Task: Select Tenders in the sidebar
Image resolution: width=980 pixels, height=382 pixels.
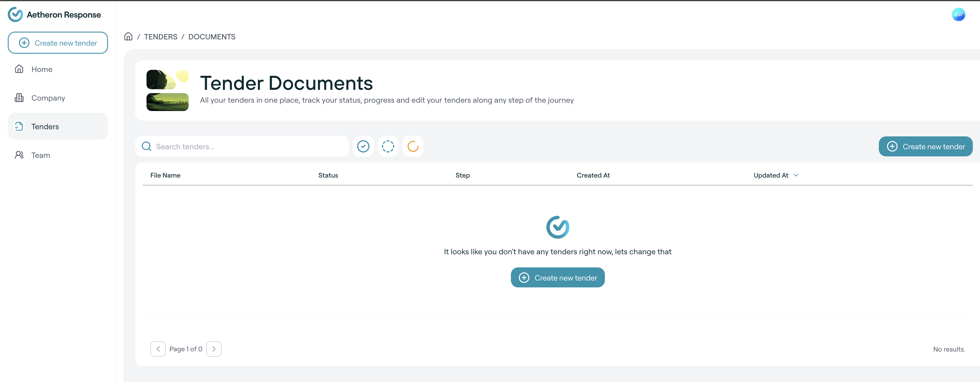Action: point(45,126)
